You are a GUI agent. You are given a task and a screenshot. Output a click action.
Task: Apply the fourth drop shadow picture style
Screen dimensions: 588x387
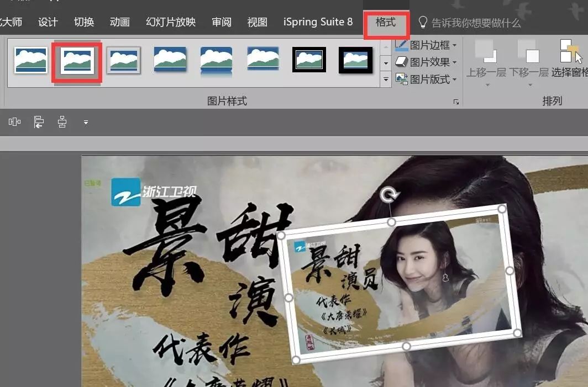point(170,59)
